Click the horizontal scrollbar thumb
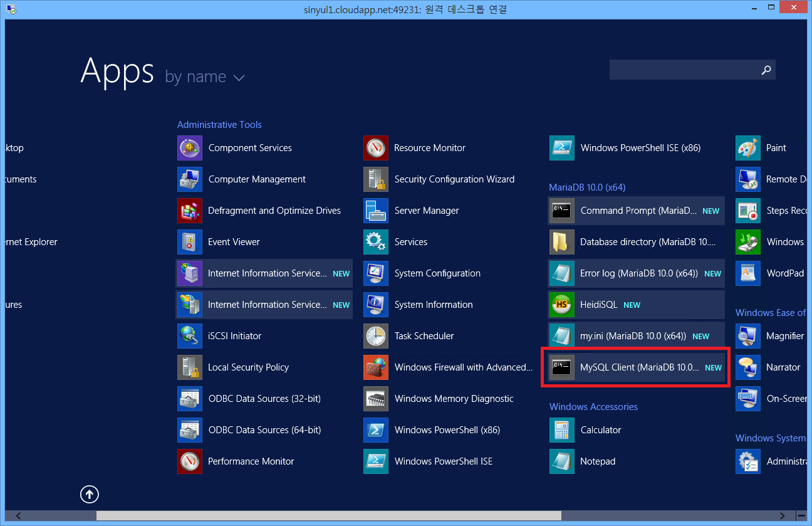Image resolution: width=812 pixels, height=526 pixels. click(x=329, y=515)
